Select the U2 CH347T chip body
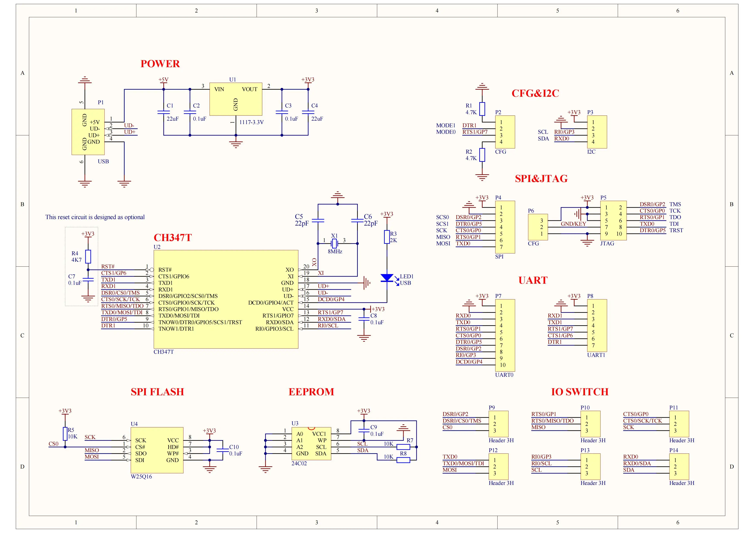 click(x=226, y=299)
